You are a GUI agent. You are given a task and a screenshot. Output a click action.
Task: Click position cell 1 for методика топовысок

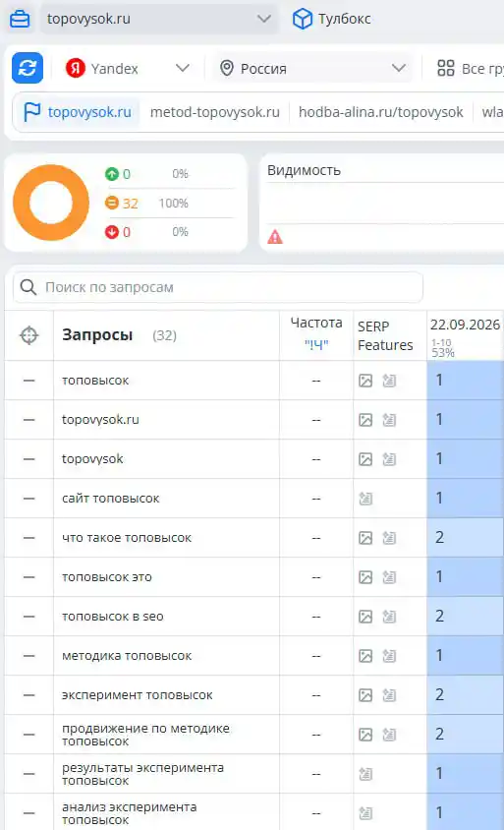coord(466,656)
